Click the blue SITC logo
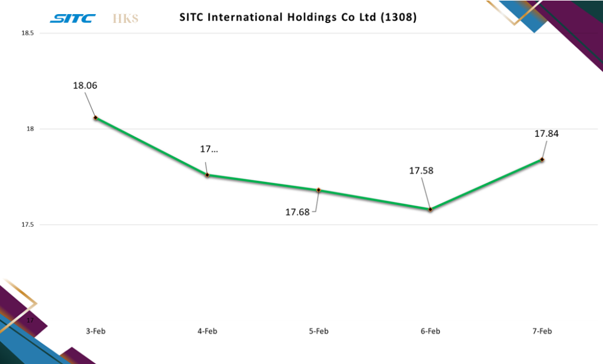 coord(72,18)
